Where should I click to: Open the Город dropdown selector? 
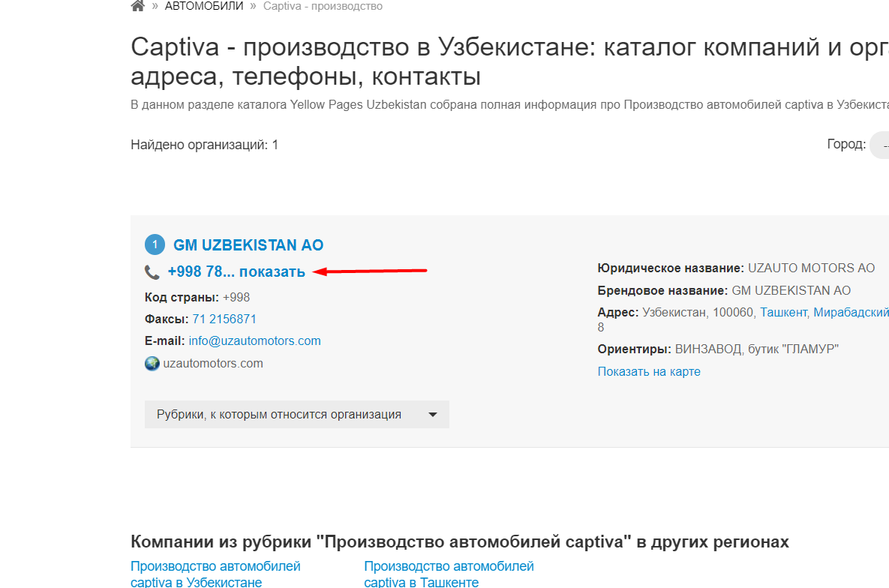click(x=879, y=145)
